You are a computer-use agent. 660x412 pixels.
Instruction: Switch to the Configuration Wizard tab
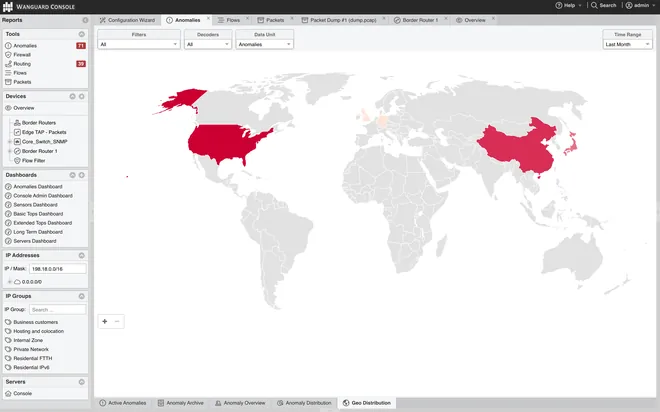click(x=128, y=20)
